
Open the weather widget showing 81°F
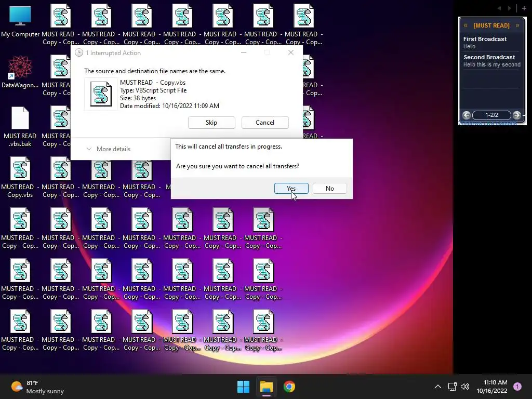pyautogui.click(x=37, y=387)
